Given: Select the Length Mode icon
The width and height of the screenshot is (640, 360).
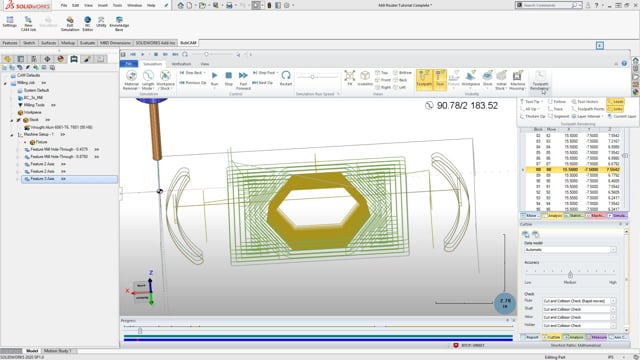Looking at the screenshot, I should click(x=148, y=80).
